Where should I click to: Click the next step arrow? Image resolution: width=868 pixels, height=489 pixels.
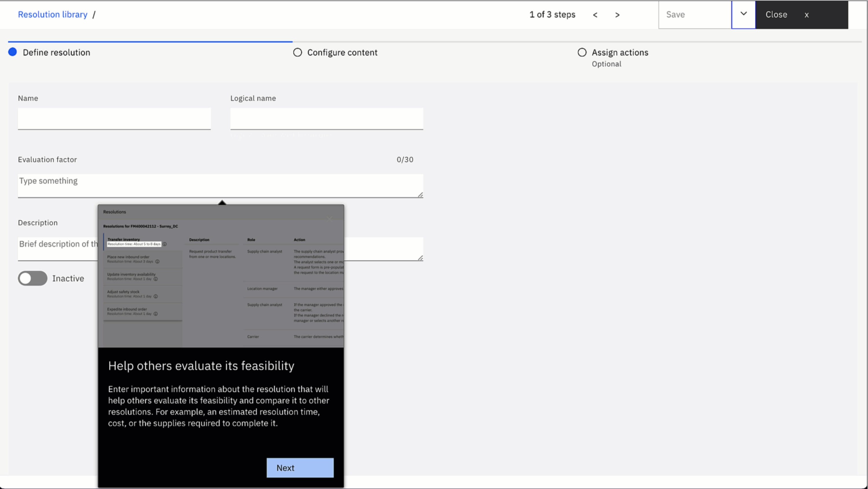coord(617,15)
